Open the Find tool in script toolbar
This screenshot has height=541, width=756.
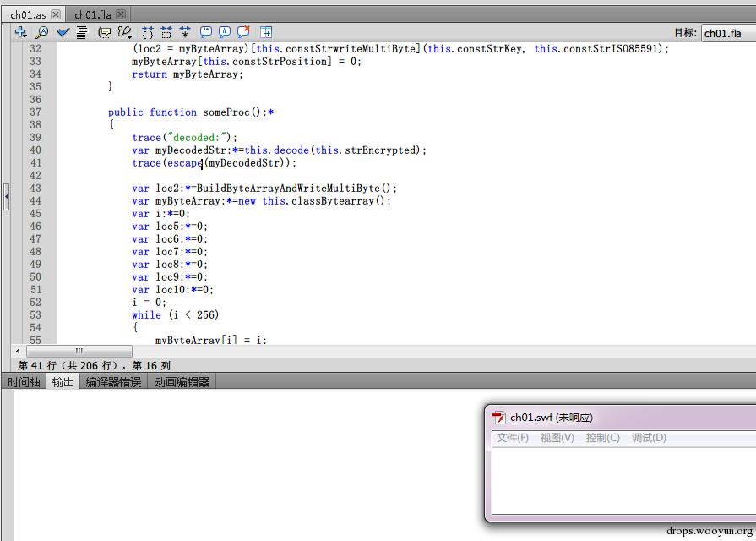(41, 32)
